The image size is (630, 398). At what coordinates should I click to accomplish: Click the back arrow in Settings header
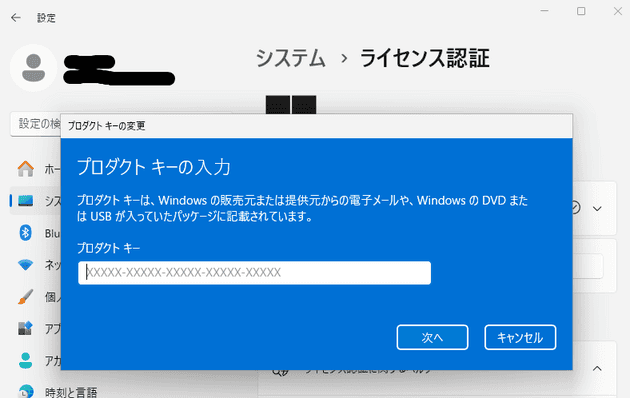click(x=16, y=18)
